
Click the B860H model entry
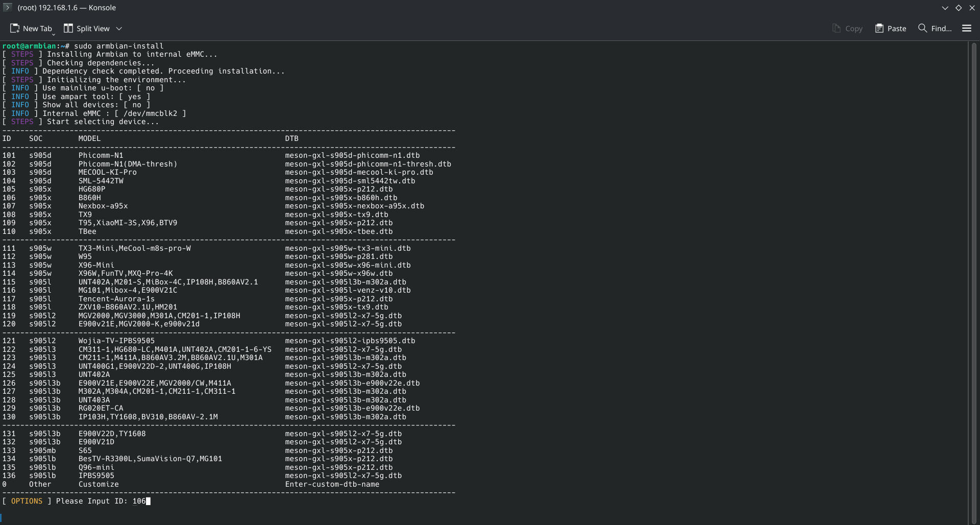[x=89, y=198]
